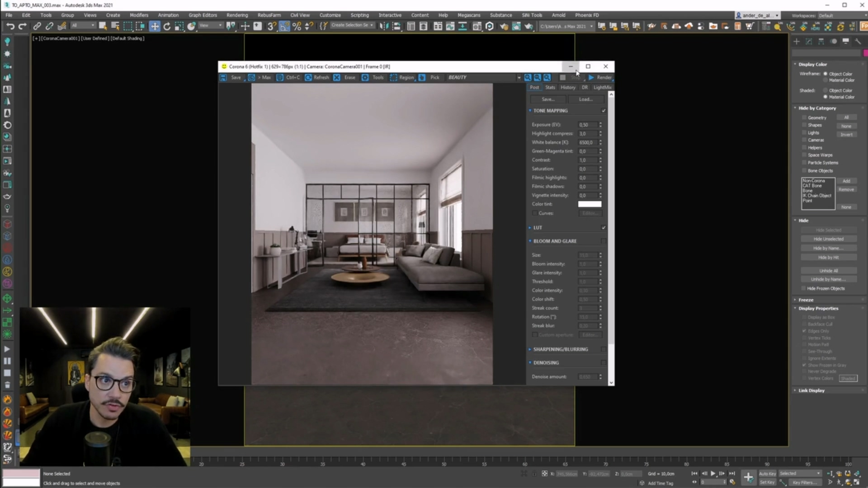Image resolution: width=868 pixels, height=488 pixels.
Task: Click the Erase icon in frame buffer
Action: tap(337, 78)
